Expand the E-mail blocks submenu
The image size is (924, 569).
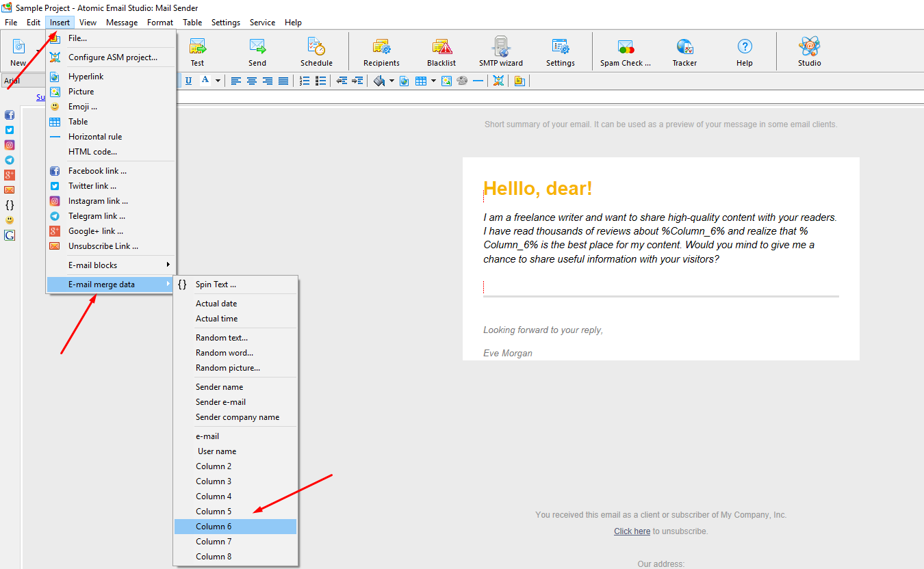(110, 265)
